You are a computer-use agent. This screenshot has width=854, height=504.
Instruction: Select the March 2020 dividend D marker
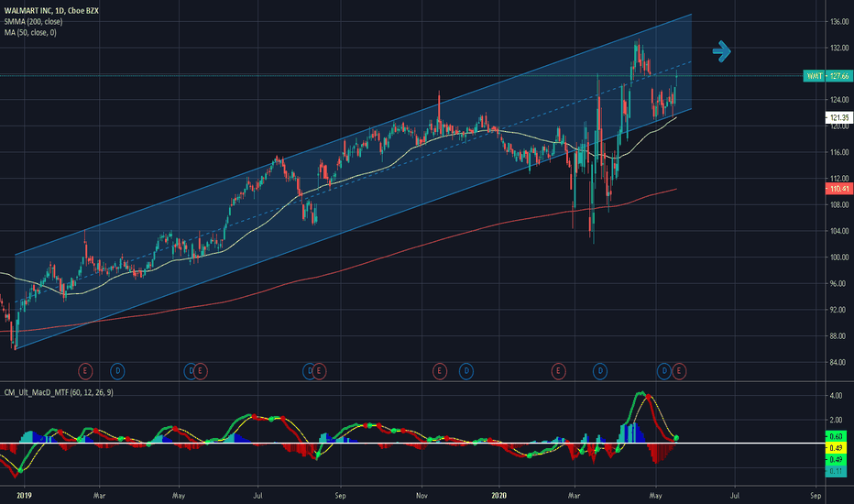tap(600, 372)
